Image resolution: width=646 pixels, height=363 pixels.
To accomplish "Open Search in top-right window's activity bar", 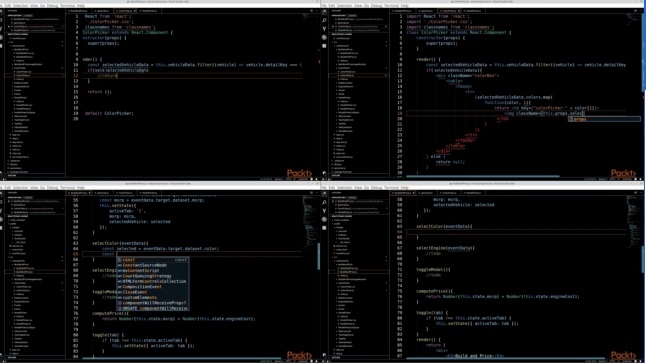I will point(324,20).
